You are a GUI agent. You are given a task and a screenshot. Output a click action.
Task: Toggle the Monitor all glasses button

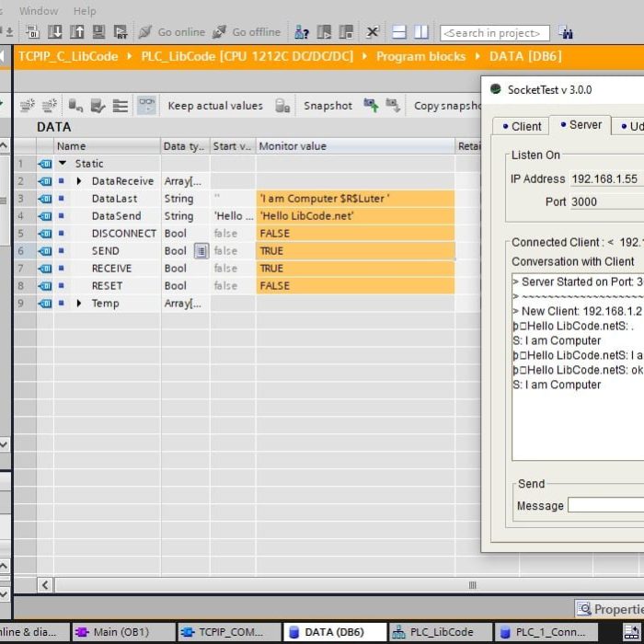point(146,106)
